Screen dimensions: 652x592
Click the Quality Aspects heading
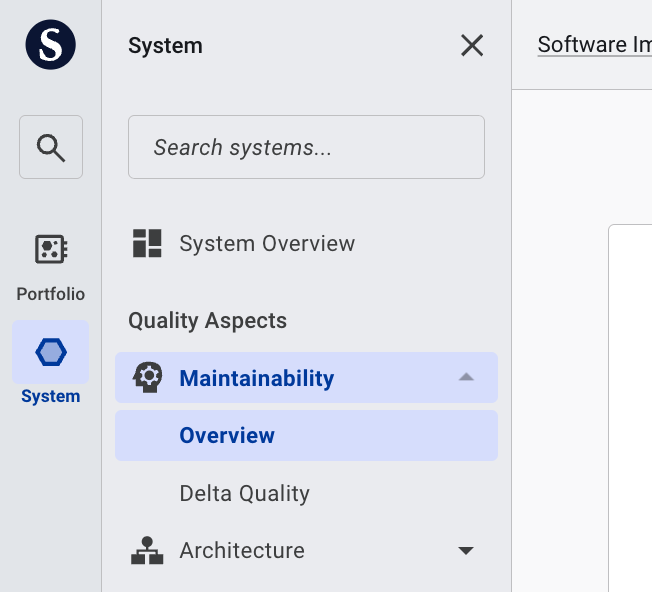pyautogui.click(x=207, y=321)
